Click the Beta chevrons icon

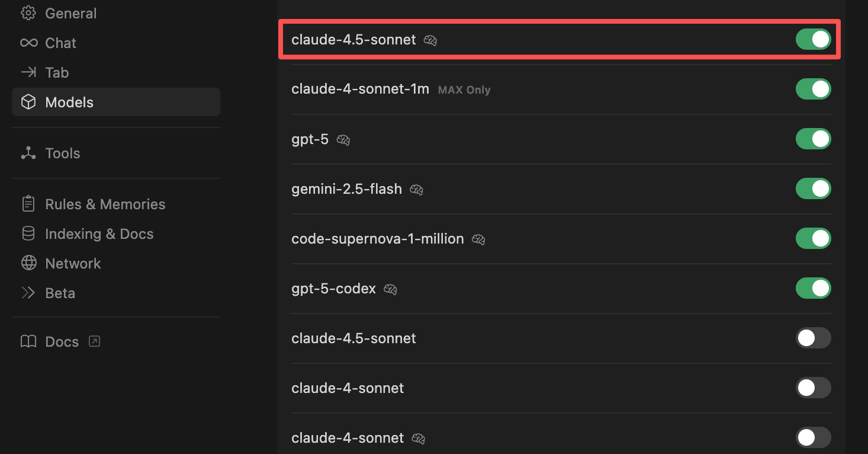pos(28,293)
